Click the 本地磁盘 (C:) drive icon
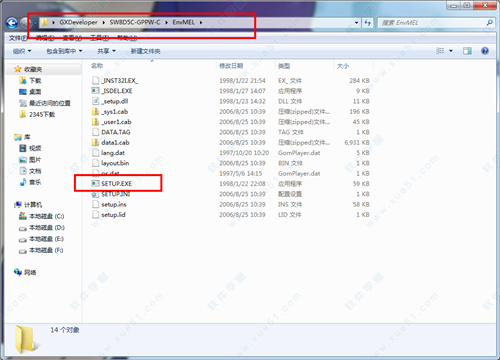Image resolution: width=500 pixels, height=360 pixels. pyautogui.click(x=23, y=216)
